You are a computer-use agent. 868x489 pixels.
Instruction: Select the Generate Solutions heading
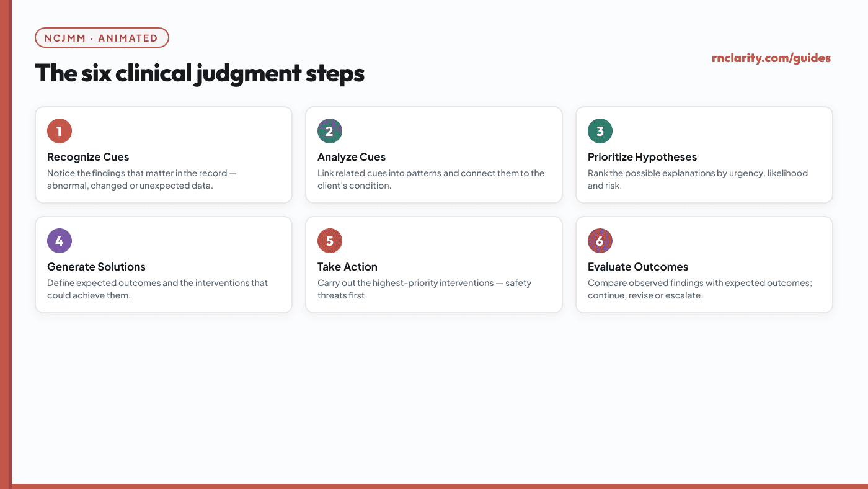coord(96,267)
